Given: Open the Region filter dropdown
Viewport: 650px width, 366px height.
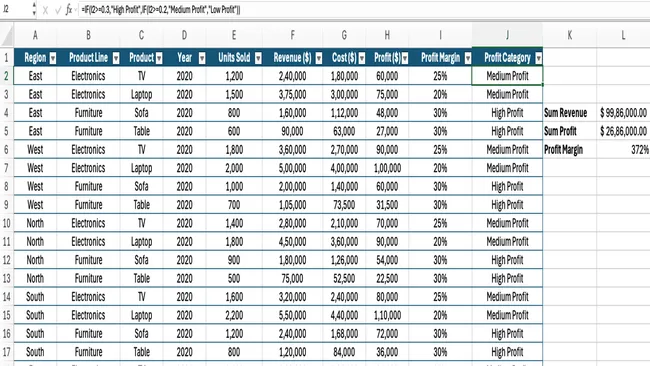Looking at the screenshot, I should click(53, 58).
